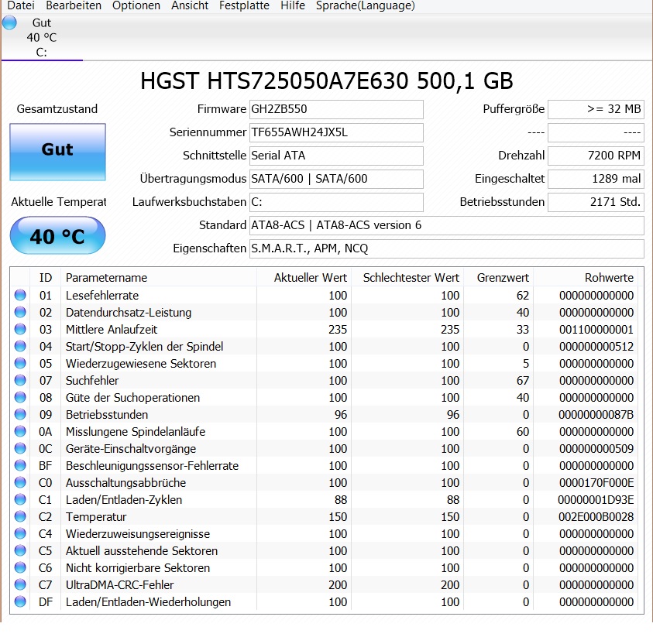Click the status orb of Start/Stopp-Zyklen der Spindel row
Screen dimensions: 653x644
pos(20,346)
